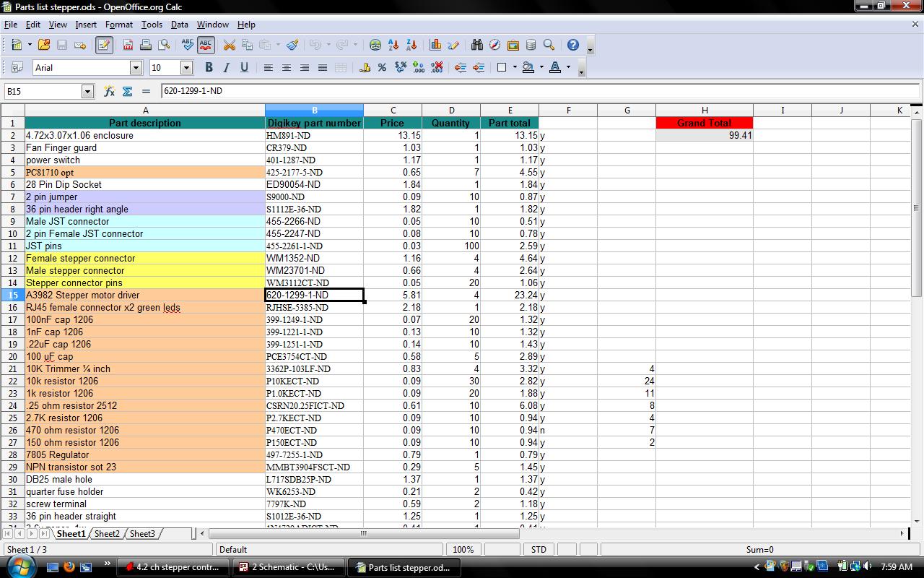Click the STD selection mode field
The width and height of the screenshot is (924, 578).
coord(539,550)
